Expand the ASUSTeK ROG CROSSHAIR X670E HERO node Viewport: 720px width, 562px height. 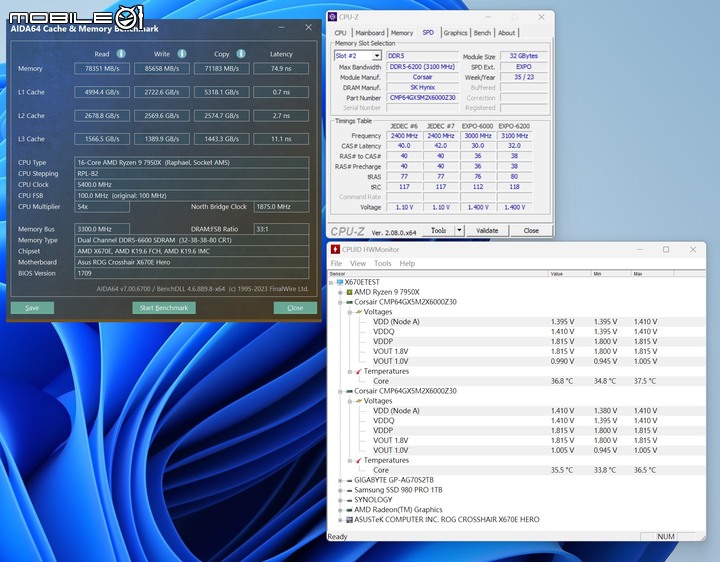pos(340,520)
